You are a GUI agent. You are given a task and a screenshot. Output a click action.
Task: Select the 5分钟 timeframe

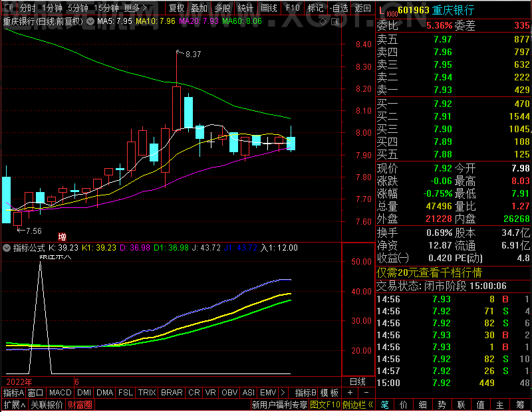tap(78, 8)
